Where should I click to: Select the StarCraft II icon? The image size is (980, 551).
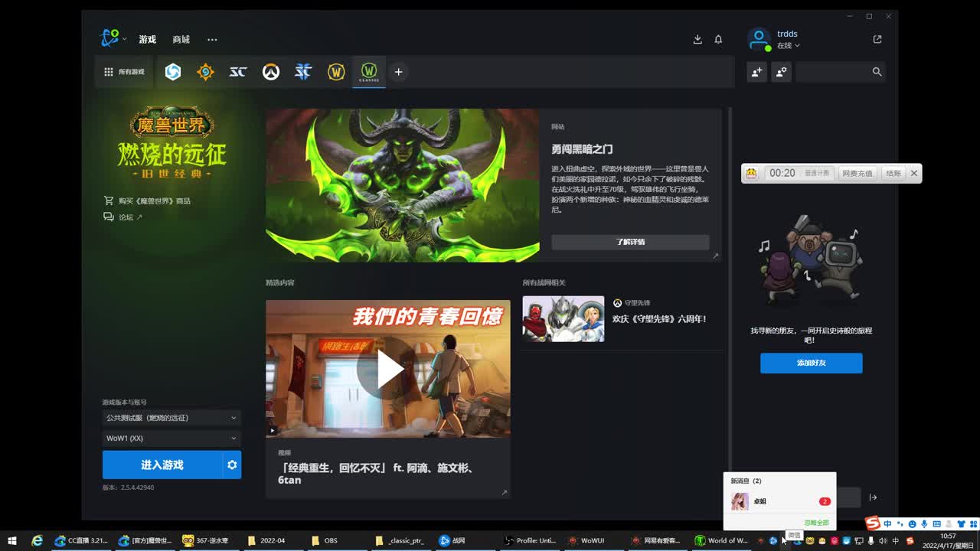pyautogui.click(x=303, y=72)
